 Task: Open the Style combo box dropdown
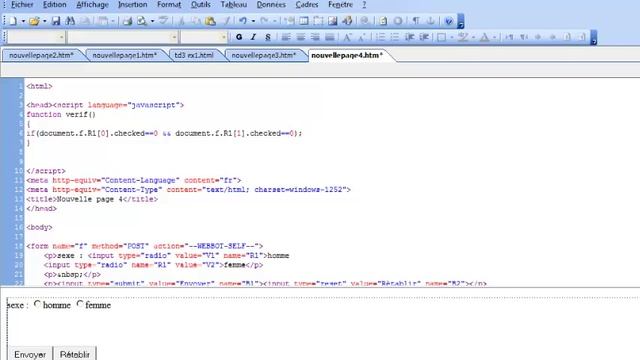coord(61,37)
